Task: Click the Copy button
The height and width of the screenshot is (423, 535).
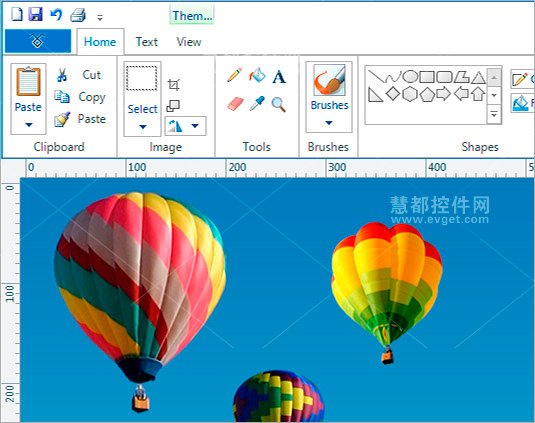Action: click(81, 97)
